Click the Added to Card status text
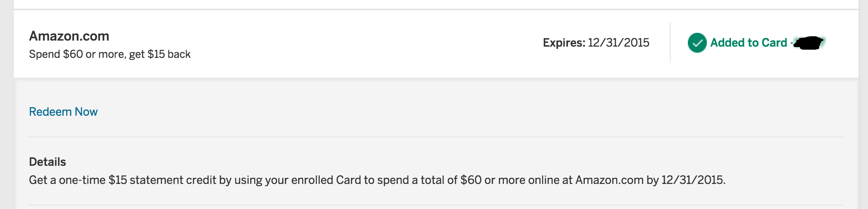Screen dimensions: 868x209 pyautogui.click(x=749, y=43)
